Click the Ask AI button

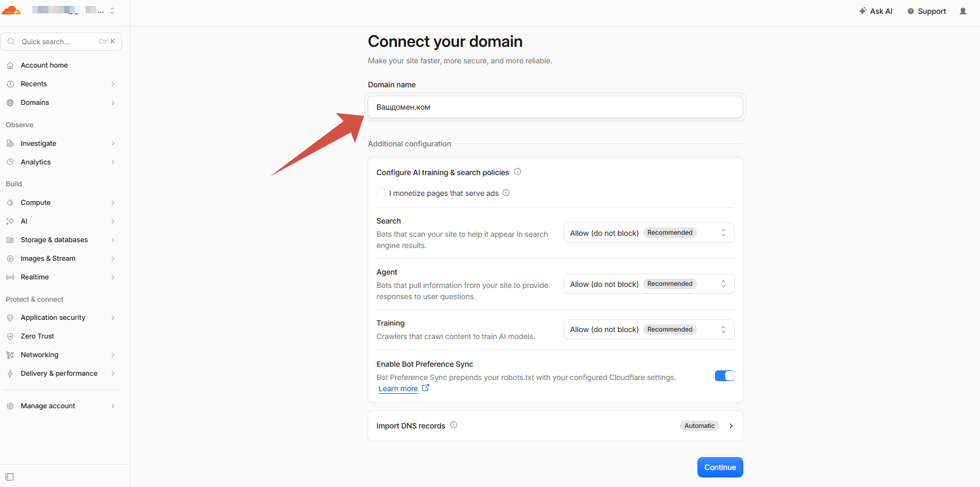(876, 11)
